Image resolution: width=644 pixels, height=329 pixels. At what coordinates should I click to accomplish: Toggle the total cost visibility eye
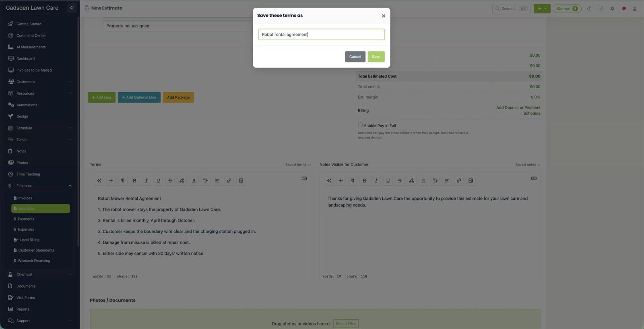tap(378, 87)
